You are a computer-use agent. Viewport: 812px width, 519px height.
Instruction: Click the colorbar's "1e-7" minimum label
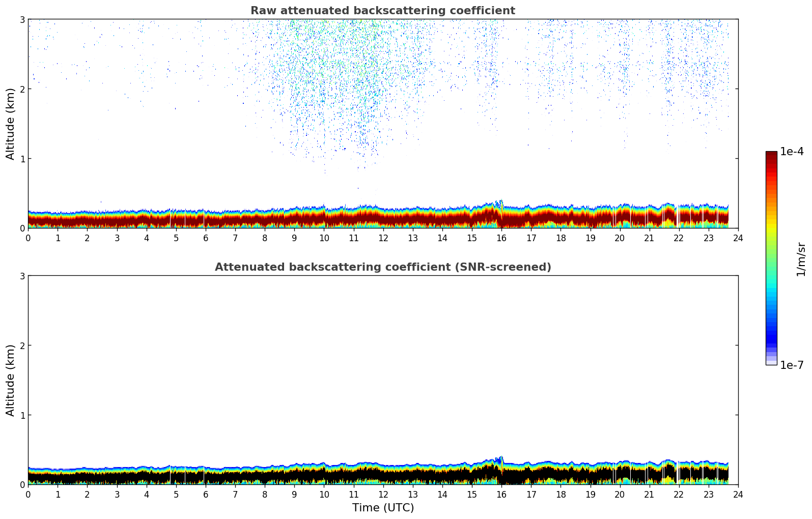[x=792, y=365]
